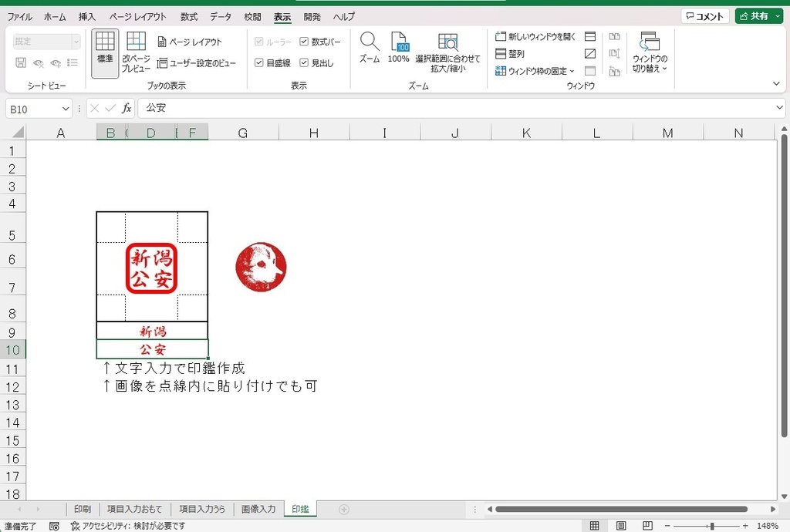Image resolution: width=790 pixels, height=532 pixels.
Task: Click the select-all corner triangle
Action: click(19, 132)
